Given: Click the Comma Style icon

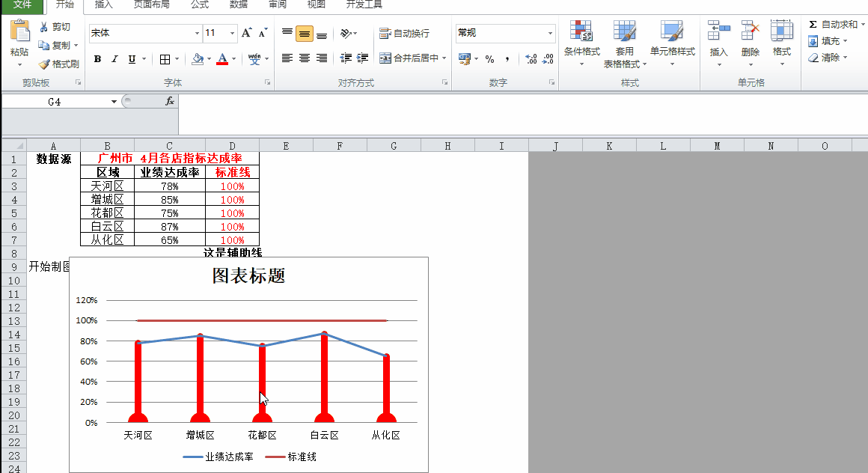Looking at the screenshot, I should click(x=507, y=58).
